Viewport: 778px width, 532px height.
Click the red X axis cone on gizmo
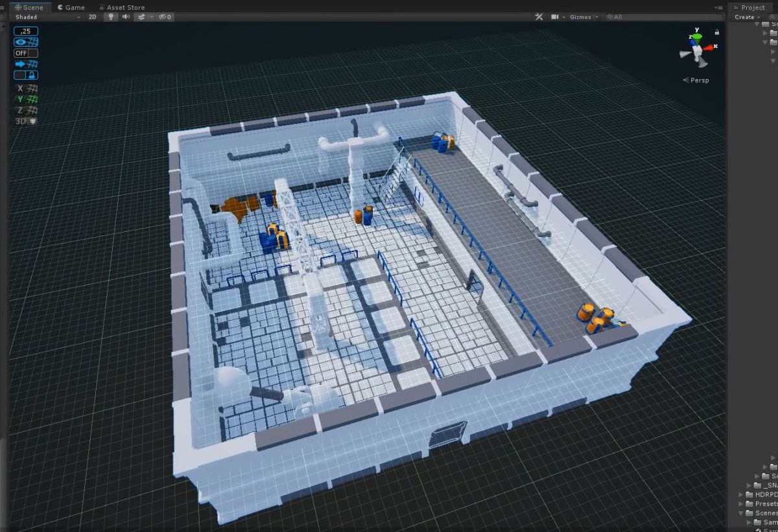(x=709, y=47)
